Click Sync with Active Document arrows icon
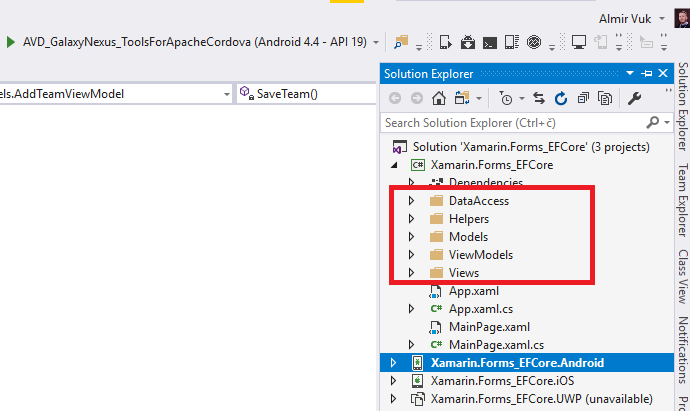Image resolution: width=690 pixels, height=411 pixels. click(x=539, y=98)
